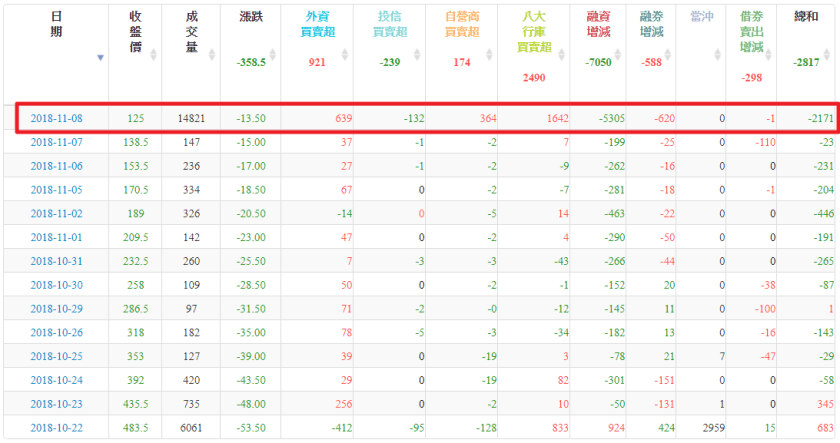Click the 成交量 column sort arrows
This screenshot has height=443, width=840.
(210, 55)
